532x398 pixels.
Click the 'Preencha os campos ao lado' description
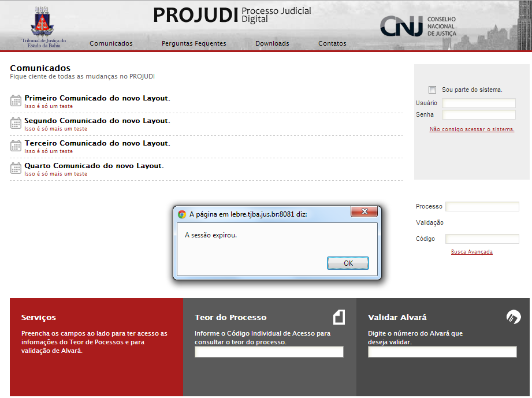pos(94,342)
